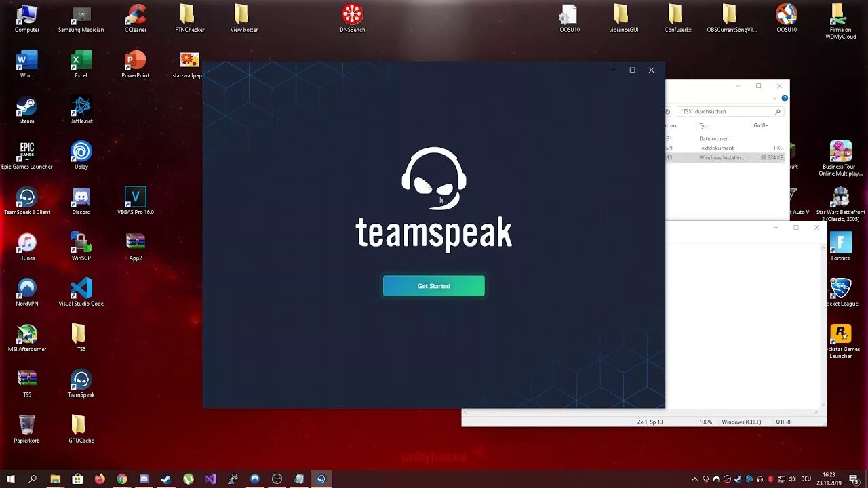Screen dimensions: 868x488
Task: Show hidden system tray icons
Action: (x=694, y=479)
